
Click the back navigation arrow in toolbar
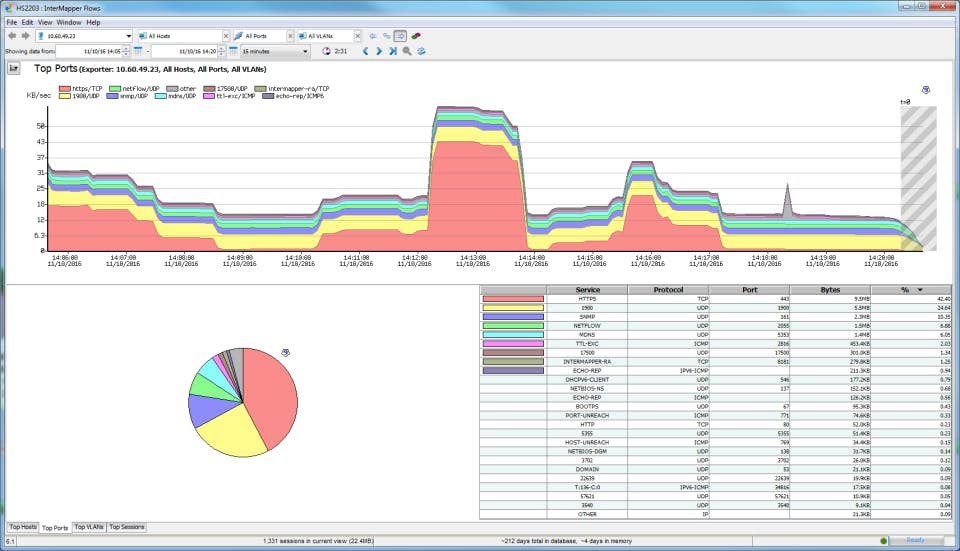coord(11,36)
